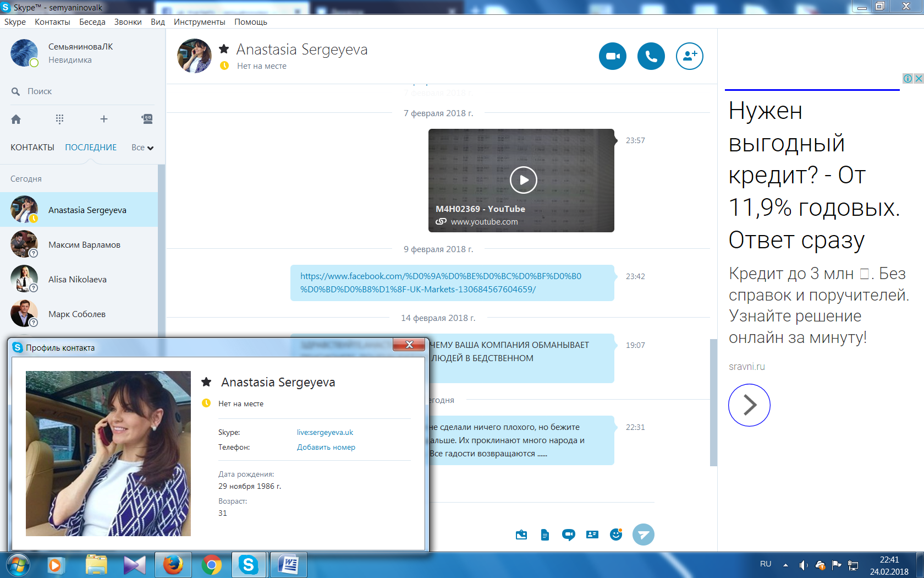Start a video call with Anastasia

click(612, 56)
